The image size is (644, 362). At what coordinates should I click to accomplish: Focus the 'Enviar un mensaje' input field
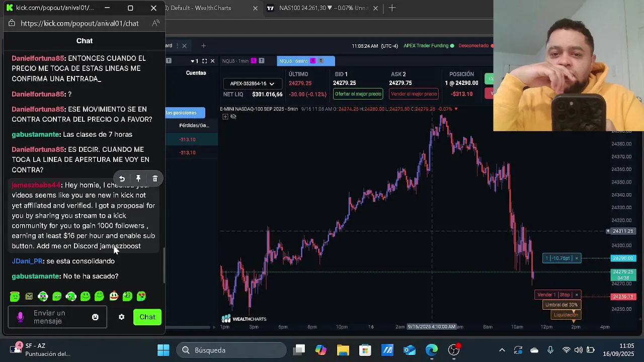pos(57,317)
